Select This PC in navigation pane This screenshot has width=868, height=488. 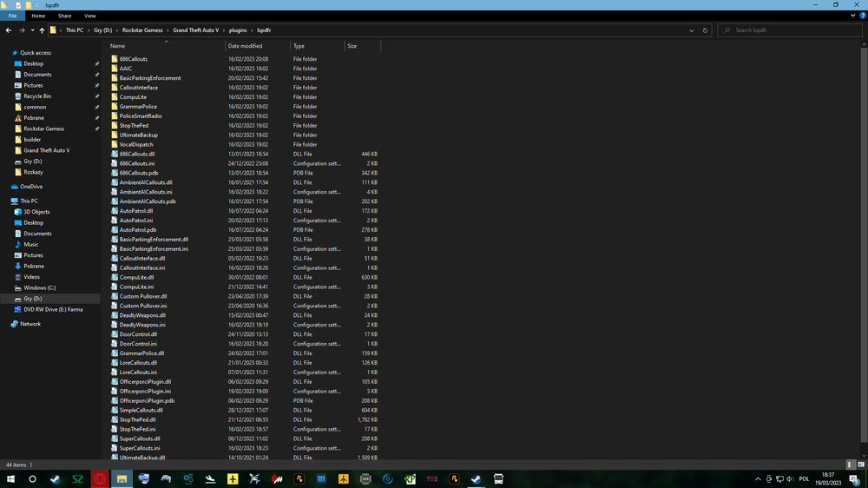(x=29, y=201)
